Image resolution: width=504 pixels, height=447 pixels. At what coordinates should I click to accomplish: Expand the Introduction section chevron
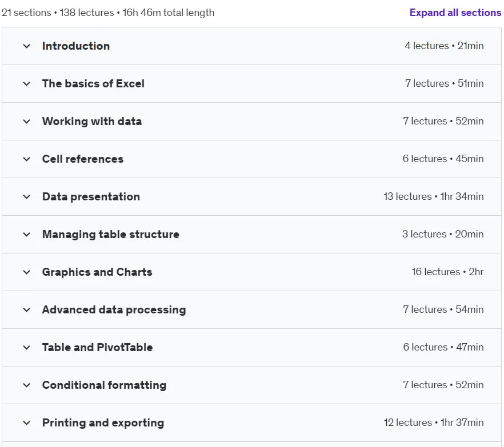coord(27,46)
